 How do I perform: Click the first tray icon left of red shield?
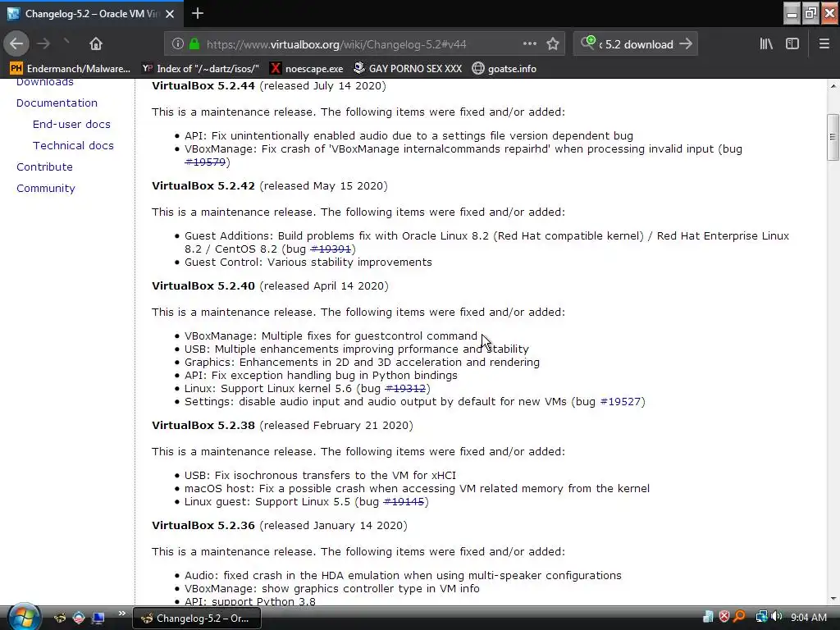[x=708, y=617]
